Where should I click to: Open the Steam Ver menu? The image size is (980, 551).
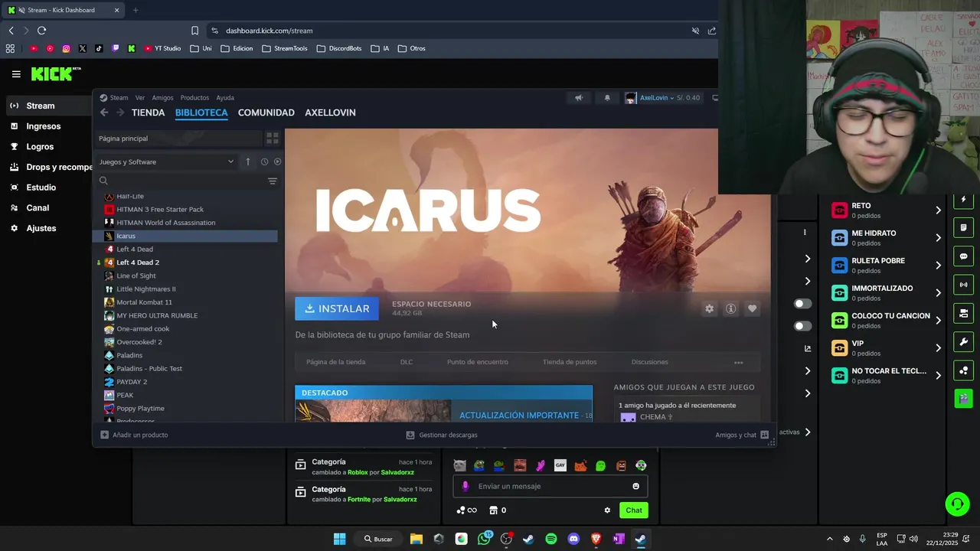[140, 98]
